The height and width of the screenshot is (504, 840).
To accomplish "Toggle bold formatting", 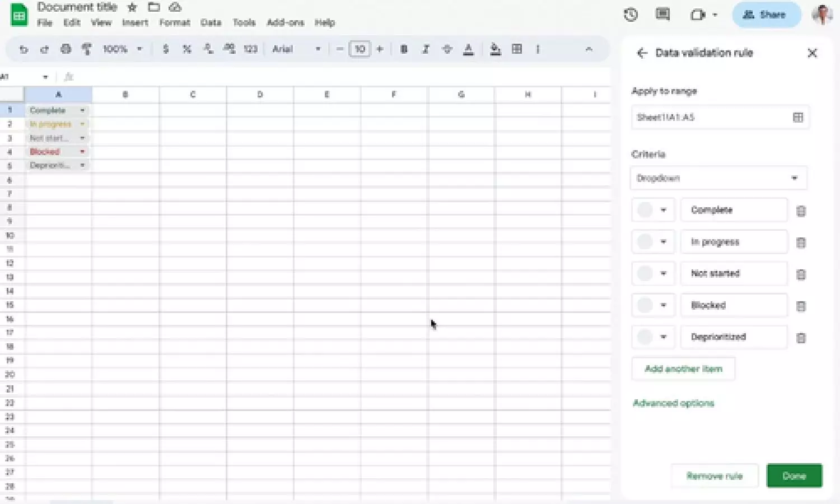I will click(x=404, y=49).
